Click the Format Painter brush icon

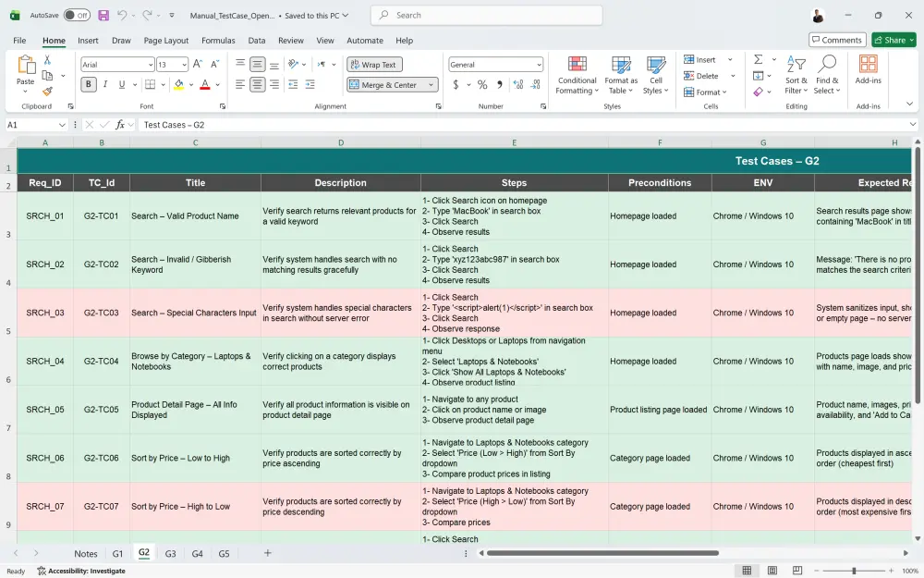click(47, 92)
